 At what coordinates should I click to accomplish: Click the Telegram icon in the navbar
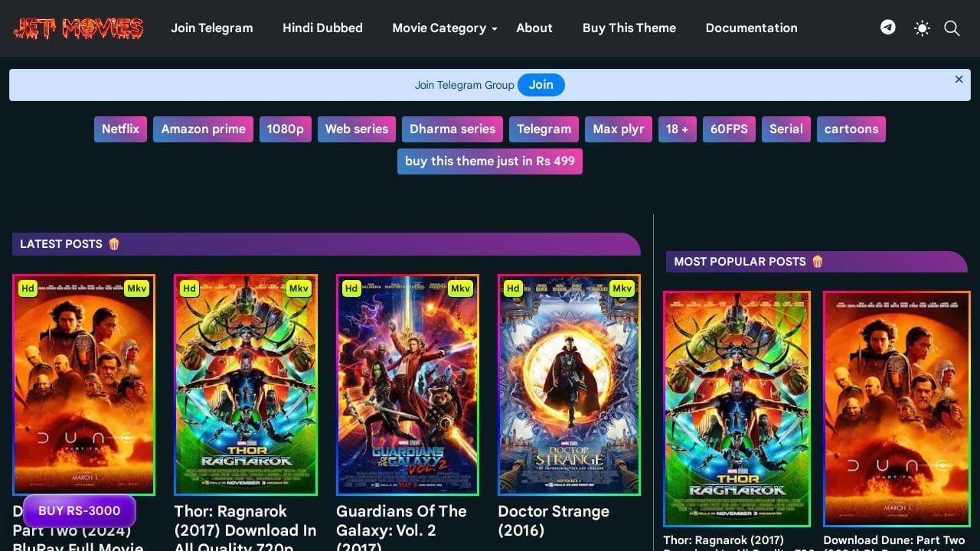[x=887, y=28]
